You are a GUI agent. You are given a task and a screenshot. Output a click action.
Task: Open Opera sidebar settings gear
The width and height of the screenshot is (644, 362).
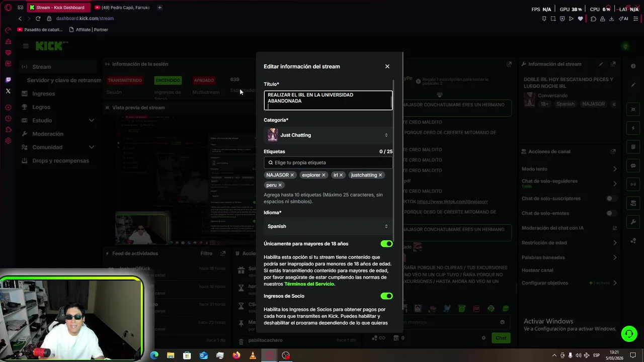(x=8, y=141)
